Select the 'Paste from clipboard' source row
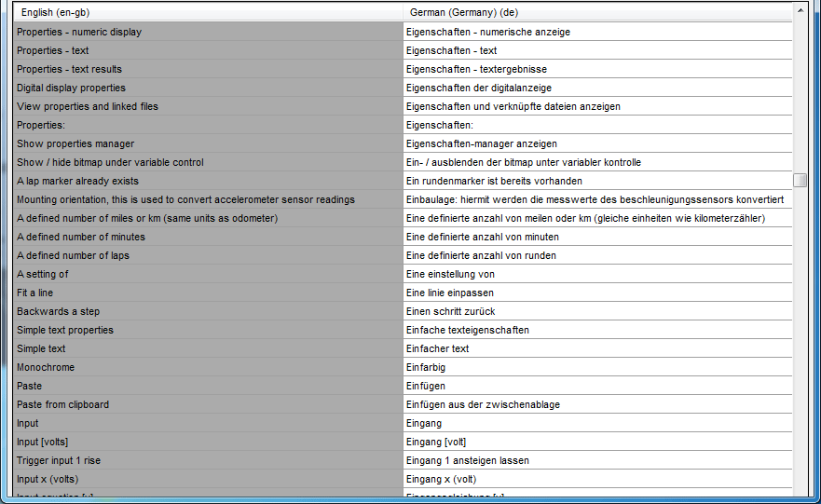Image resolution: width=821 pixels, height=504 pixels. pos(208,404)
